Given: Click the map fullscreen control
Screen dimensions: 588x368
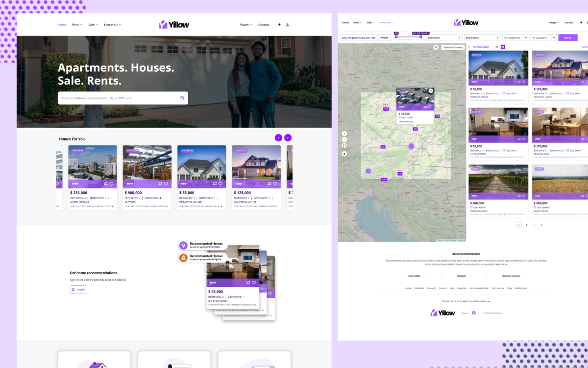Looking at the screenshot, I should (344, 146).
